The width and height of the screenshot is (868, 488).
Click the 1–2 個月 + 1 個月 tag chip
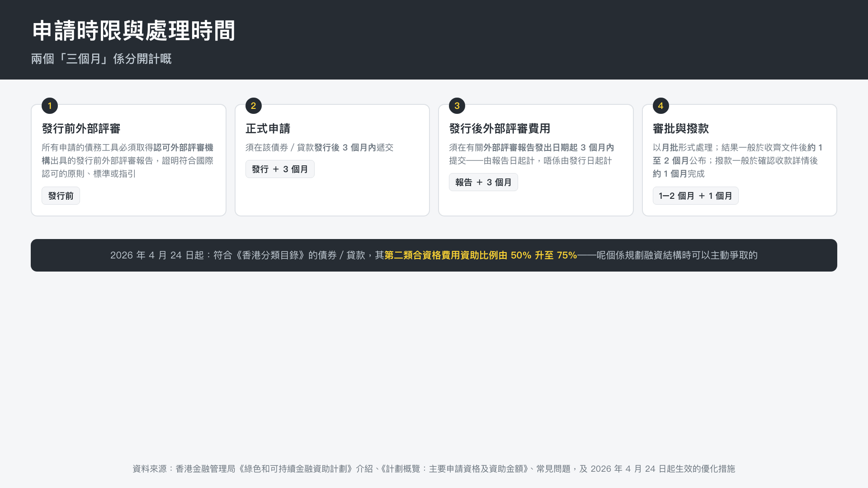[695, 196]
